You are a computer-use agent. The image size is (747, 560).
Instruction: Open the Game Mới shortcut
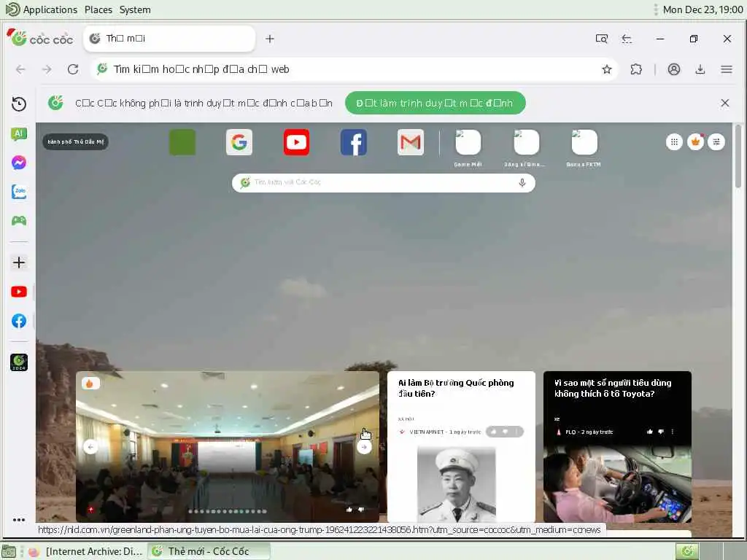[x=468, y=148]
